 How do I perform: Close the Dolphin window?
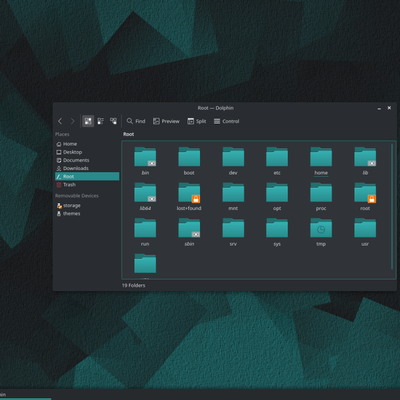coord(389,108)
